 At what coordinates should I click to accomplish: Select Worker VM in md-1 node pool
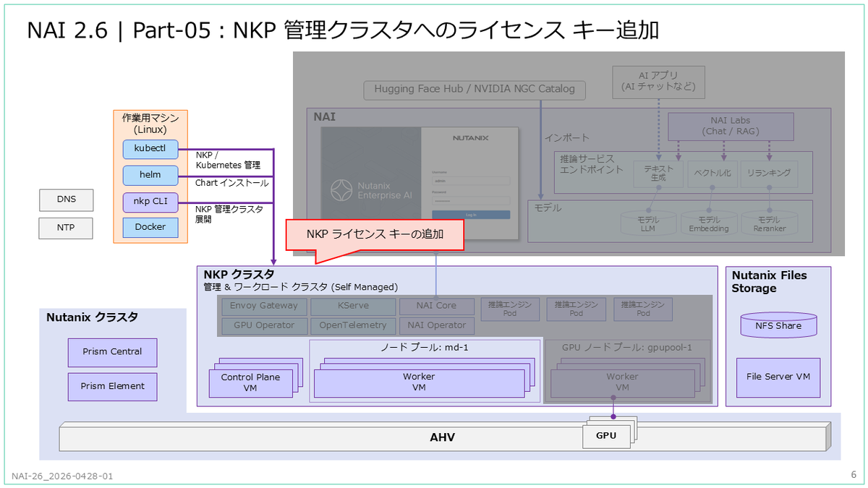[x=419, y=382]
